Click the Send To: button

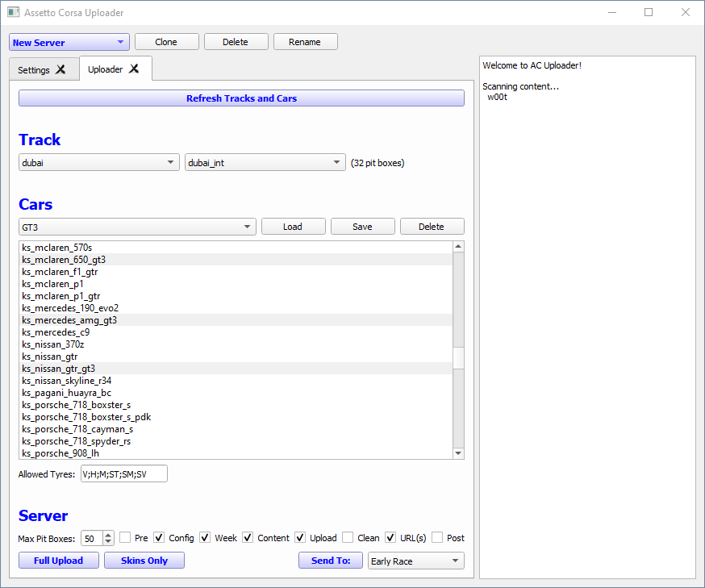[331, 560]
